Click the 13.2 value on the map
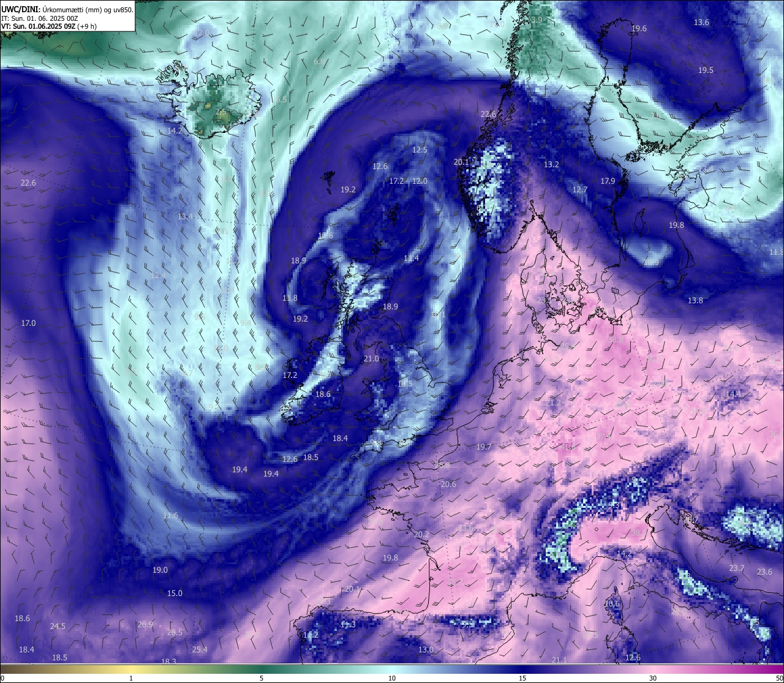 point(551,165)
